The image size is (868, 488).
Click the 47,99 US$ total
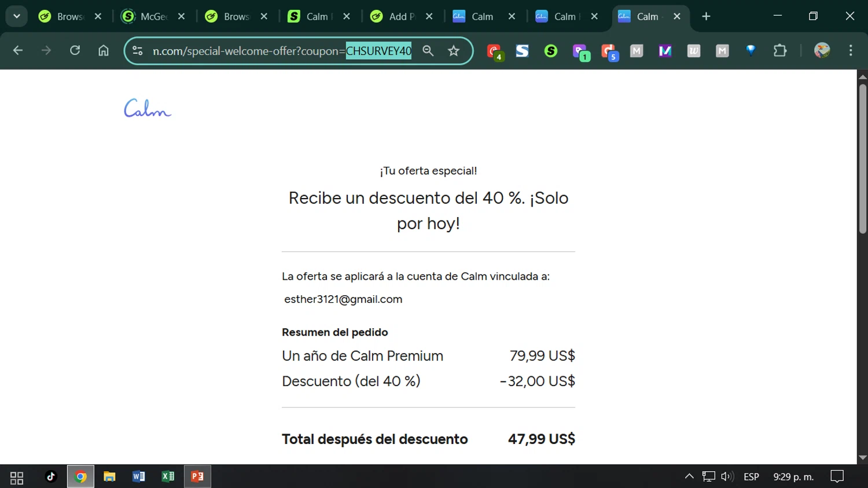[542, 439]
